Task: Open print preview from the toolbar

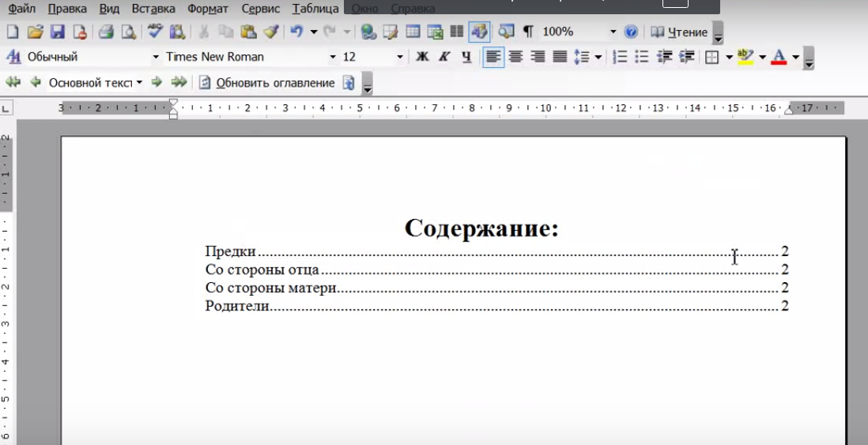Action: pyautogui.click(x=129, y=32)
